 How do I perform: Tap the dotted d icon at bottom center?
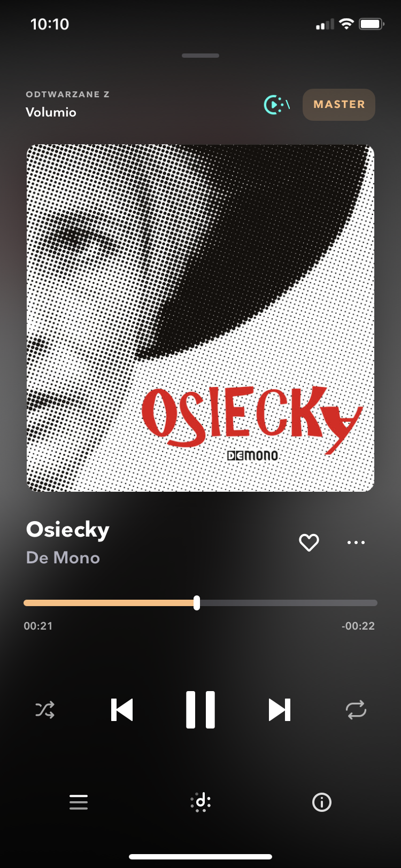200,802
